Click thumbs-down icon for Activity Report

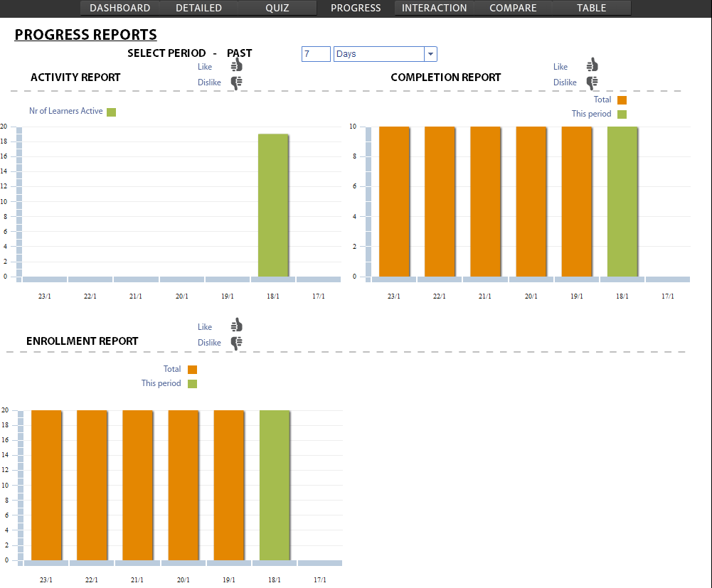237,82
